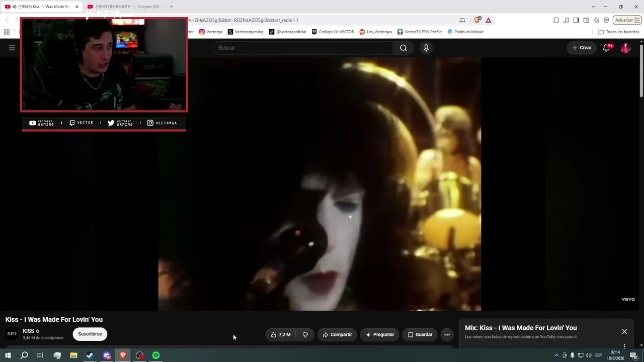Dislike the Kiss video
Screen dimensions: 644x362
[305, 335]
